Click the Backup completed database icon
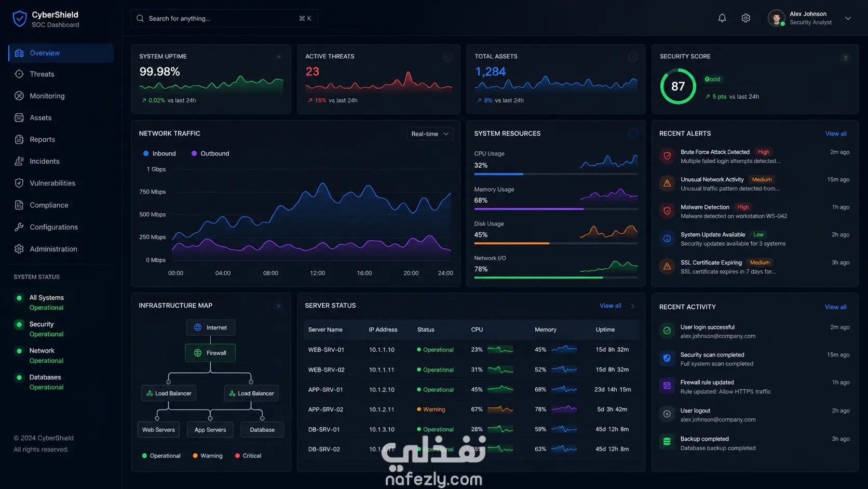The height and width of the screenshot is (489, 868). coord(667,442)
